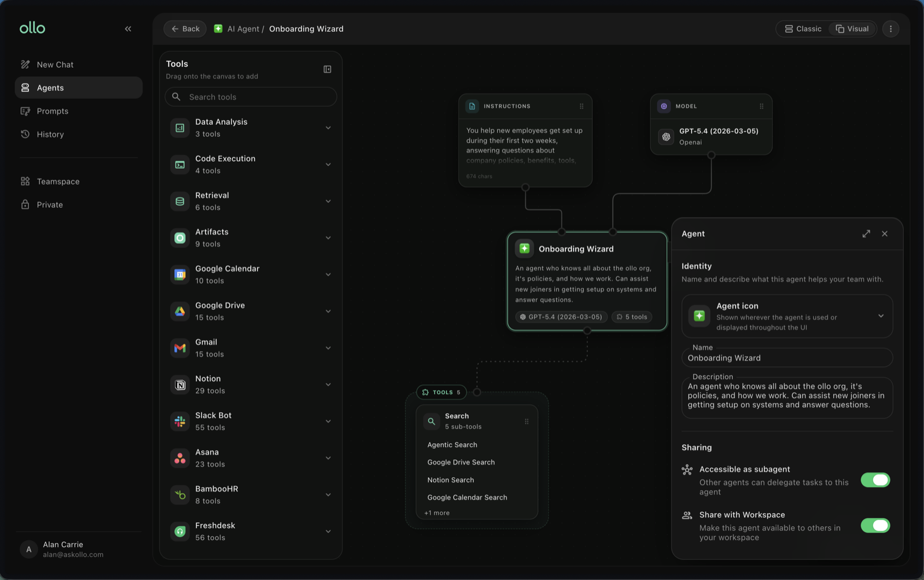
Task: Click the Data Analysis tool icon
Action: pos(180,128)
